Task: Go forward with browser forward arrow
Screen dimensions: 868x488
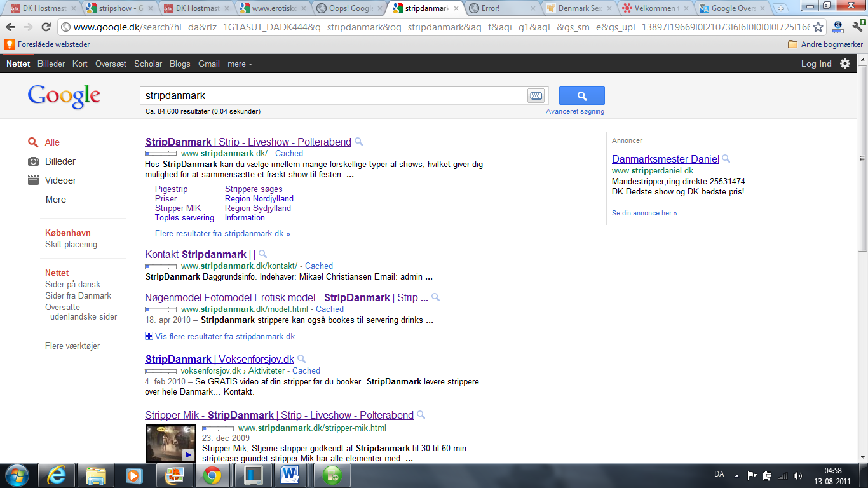Action: (x=28, y=27)
